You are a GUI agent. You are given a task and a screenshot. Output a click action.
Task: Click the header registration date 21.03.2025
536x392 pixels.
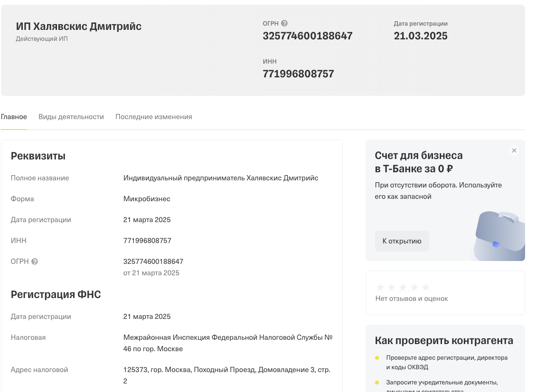[x=421, y=36]
